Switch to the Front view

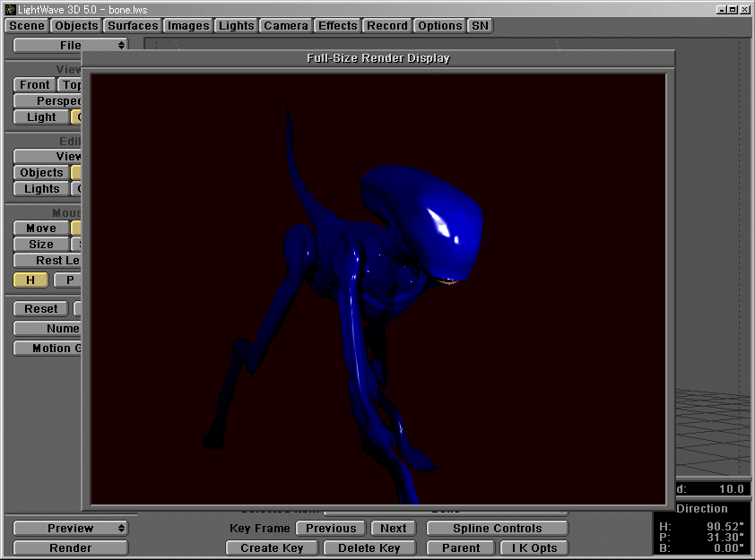point(33,84)
